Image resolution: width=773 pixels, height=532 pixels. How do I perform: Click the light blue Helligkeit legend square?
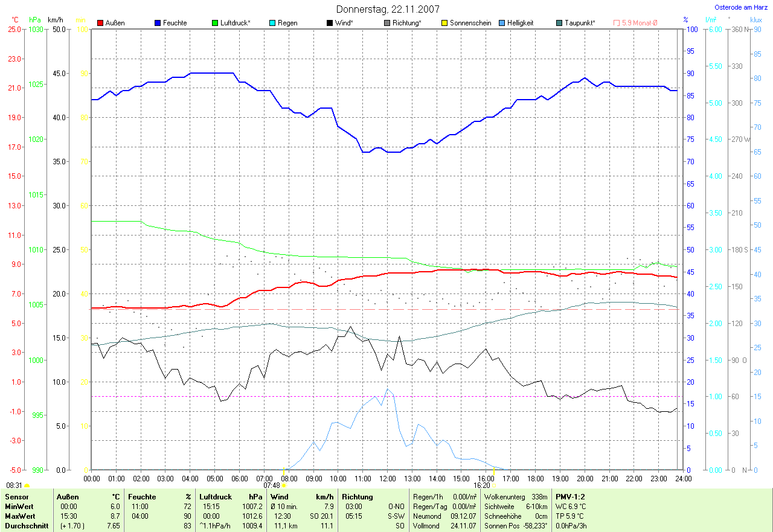click(x=502, y=23)
